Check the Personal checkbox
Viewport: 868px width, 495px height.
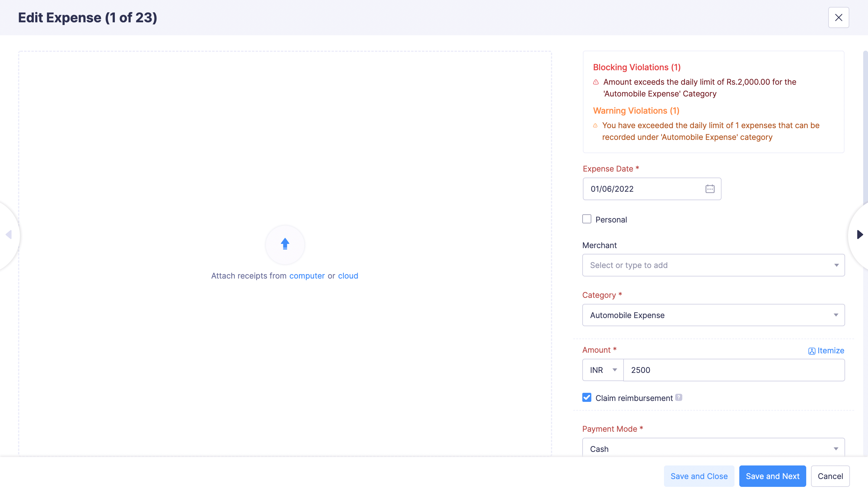pos(587,219)
